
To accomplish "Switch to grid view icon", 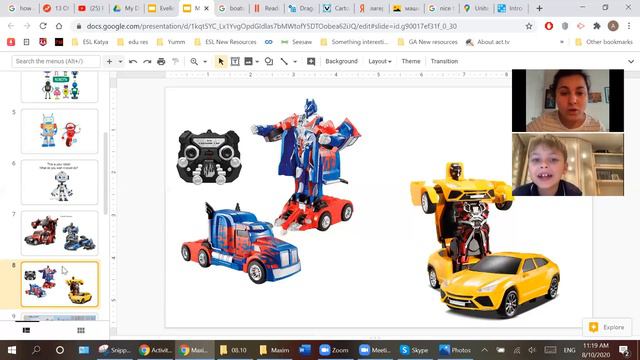I will click(x=81, y=330).
